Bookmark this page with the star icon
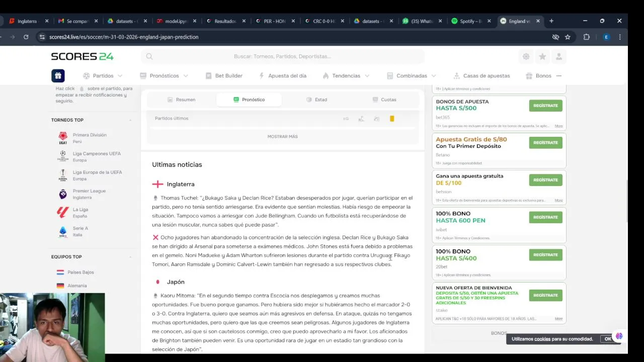644x362 pixels. pos(568,37)
